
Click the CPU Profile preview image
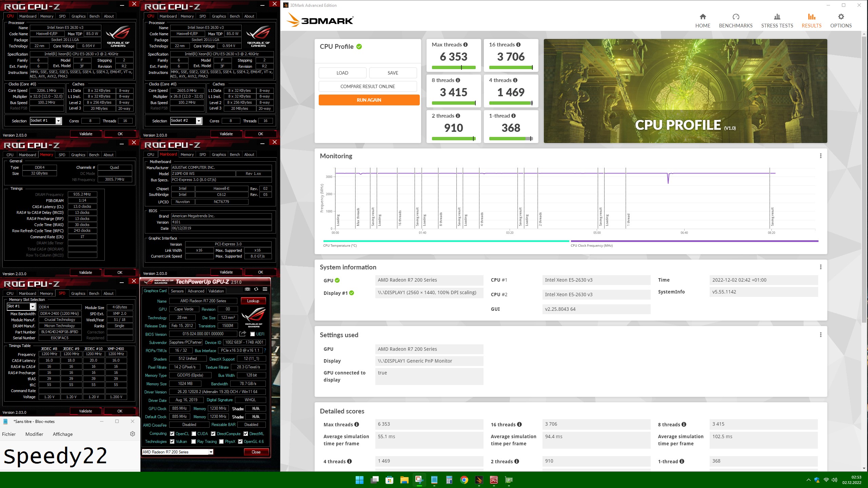coord(685,91)
